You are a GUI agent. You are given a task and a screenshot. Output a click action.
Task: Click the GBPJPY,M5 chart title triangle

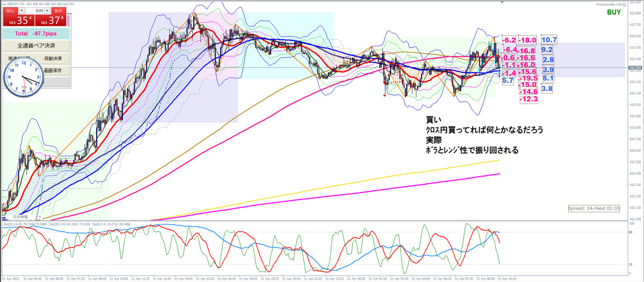coord(4,3)
